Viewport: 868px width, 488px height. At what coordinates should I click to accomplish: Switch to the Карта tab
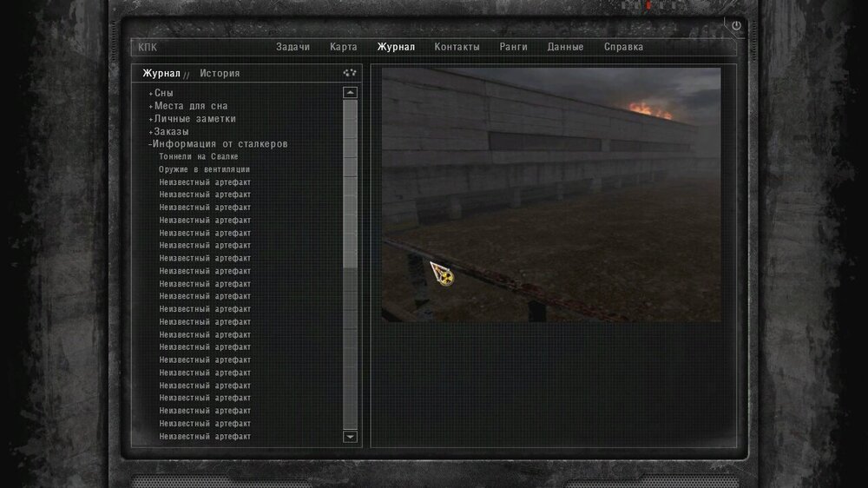click(343, 47)
